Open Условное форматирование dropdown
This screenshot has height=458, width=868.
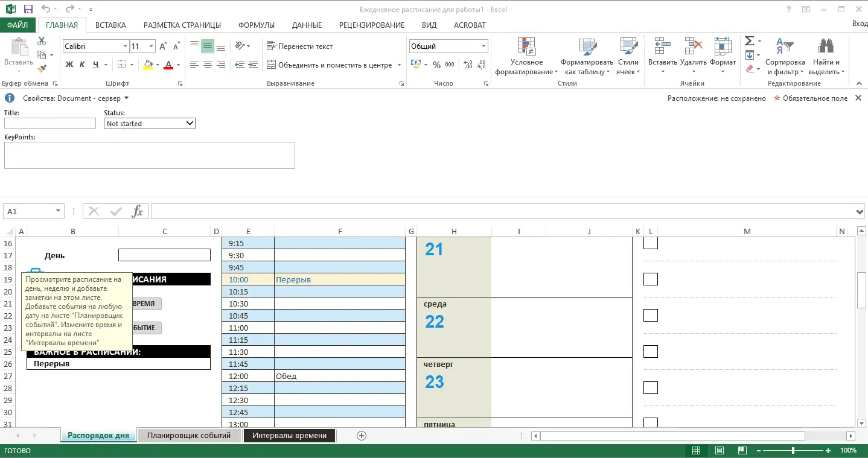[526, 57]
